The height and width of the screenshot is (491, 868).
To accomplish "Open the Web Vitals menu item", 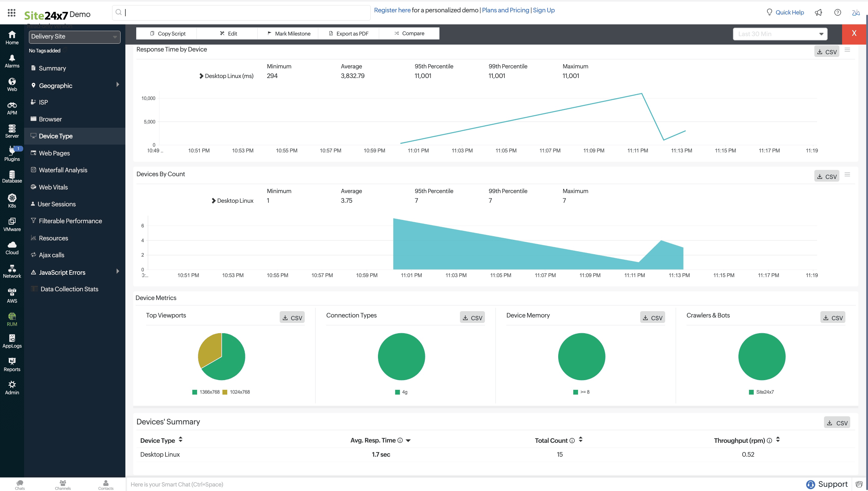I will pos(53,187).
